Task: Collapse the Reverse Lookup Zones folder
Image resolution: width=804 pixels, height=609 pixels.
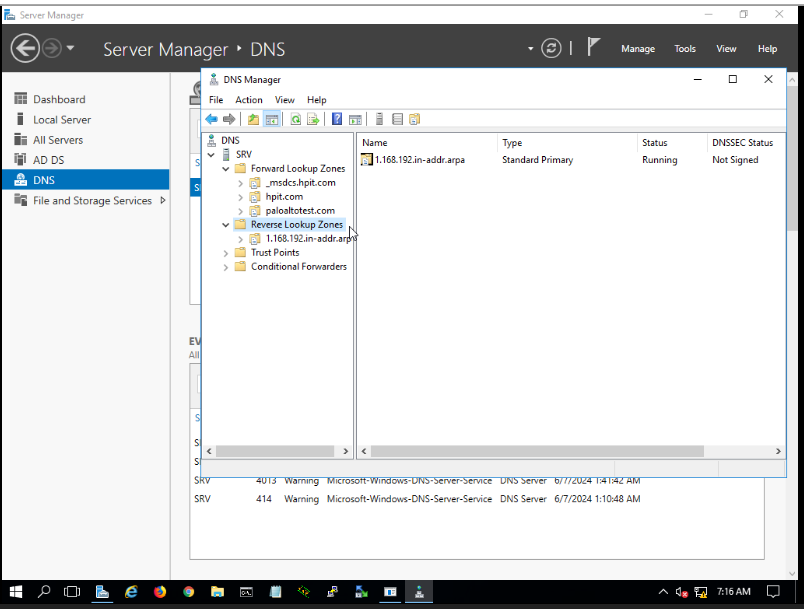Action: point(226,225)
